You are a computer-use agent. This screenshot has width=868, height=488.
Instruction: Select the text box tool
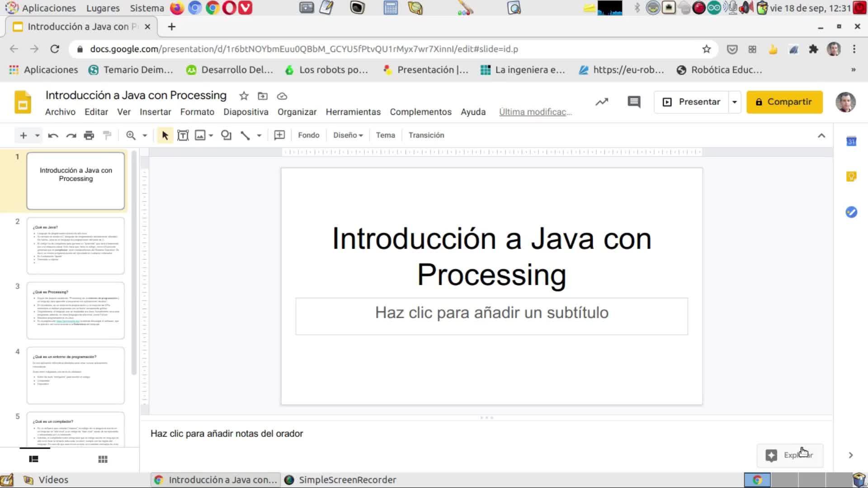point(183,135)
